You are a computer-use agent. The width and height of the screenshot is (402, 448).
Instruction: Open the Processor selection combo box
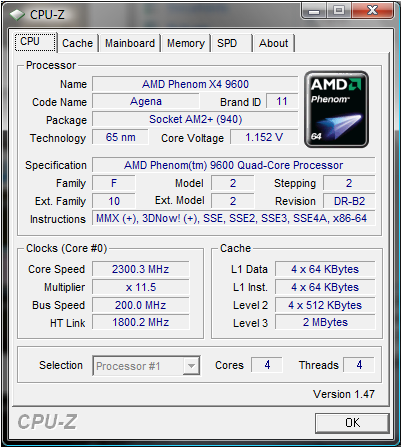point(146,366)
